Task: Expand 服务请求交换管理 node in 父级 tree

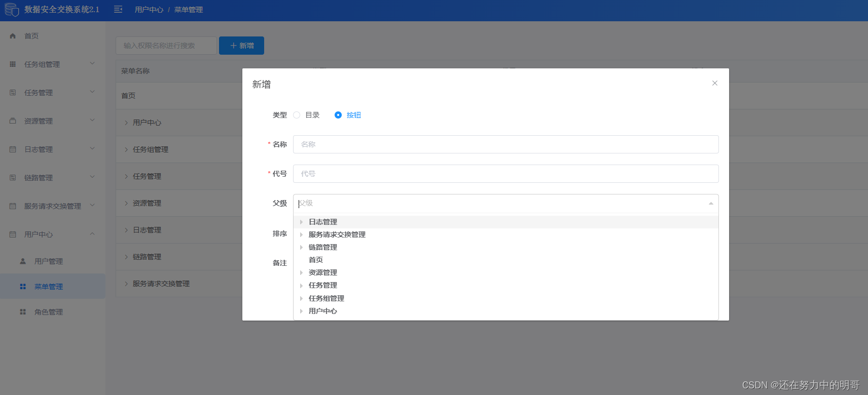Action: (x=301, y=234)
